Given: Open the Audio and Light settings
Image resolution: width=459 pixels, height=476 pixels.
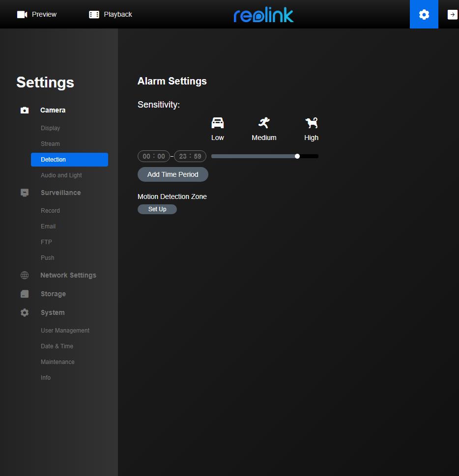Looking at the screenshot, I should click(61, 175).
